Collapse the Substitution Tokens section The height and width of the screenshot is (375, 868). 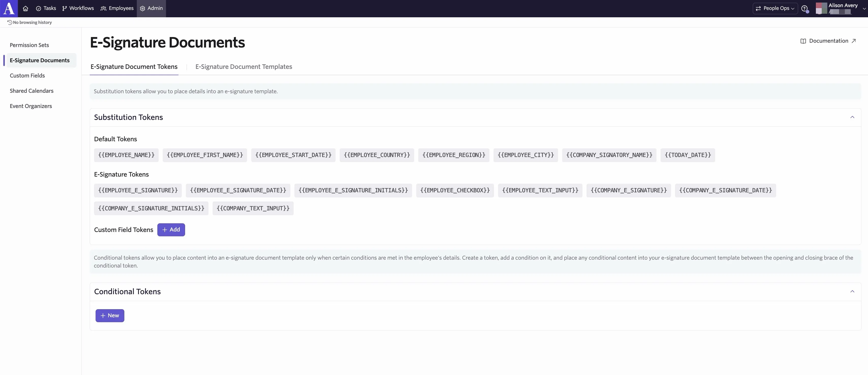click(852, 117)
